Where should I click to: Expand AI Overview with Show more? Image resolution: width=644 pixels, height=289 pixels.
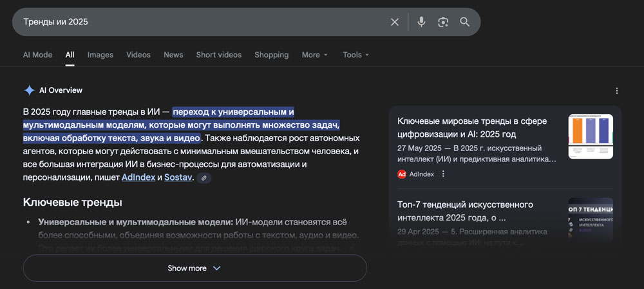point(194,268)
